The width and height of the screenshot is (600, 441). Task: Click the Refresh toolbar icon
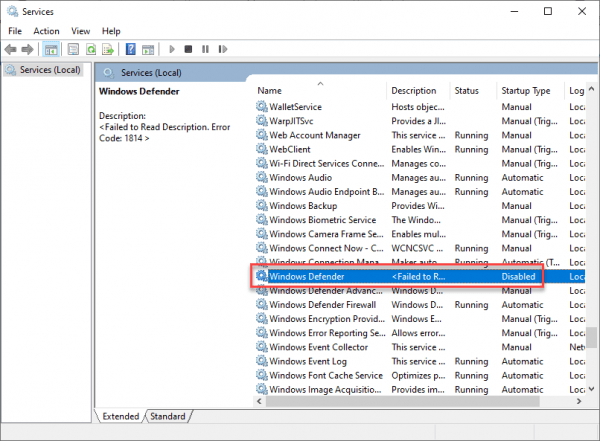point(91,49)
